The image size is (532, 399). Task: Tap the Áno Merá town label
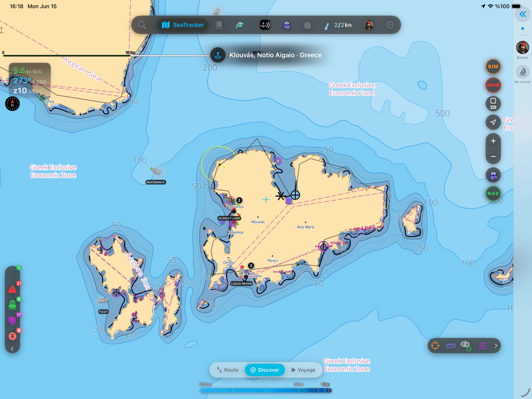coord(306,227)
